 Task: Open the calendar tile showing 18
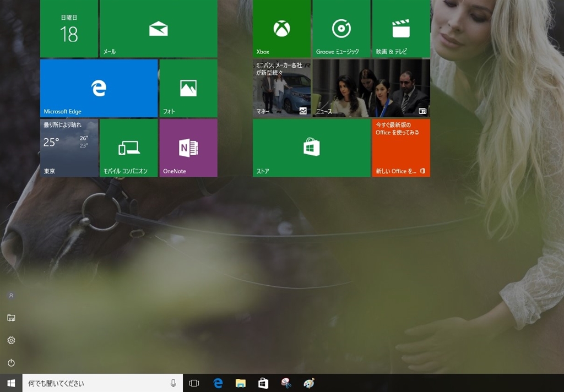click(69, 29)
